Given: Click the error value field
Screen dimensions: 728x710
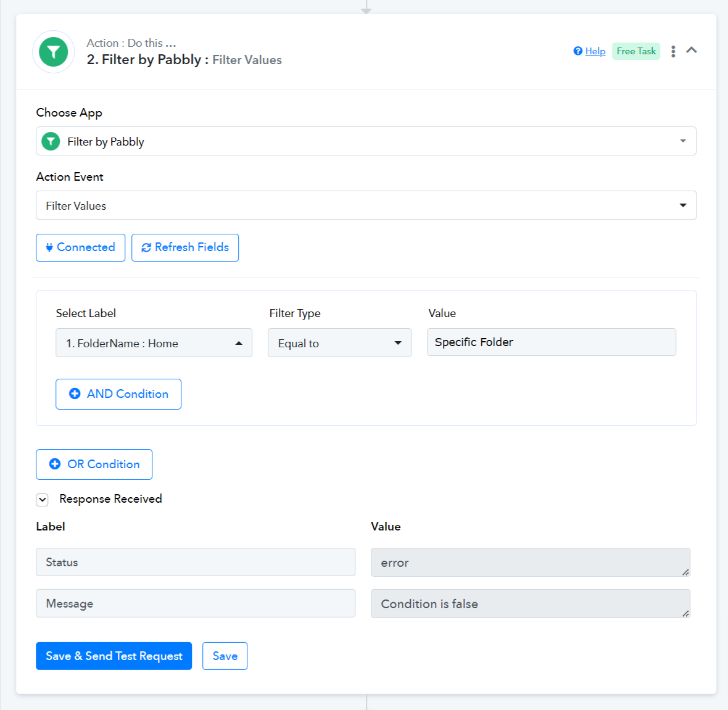Looking at the screenshot, I should pyautogui.click(x=530, y=563).
